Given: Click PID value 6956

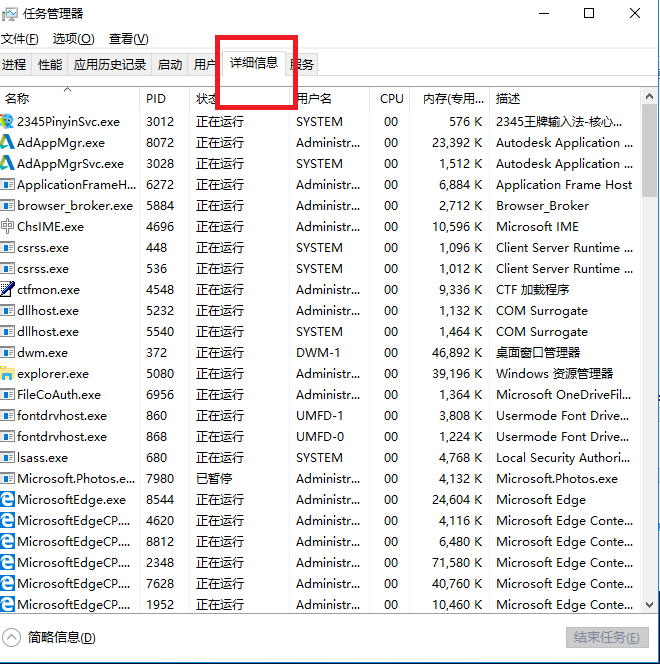Looking at the screenshot, I should click(160, 395).
